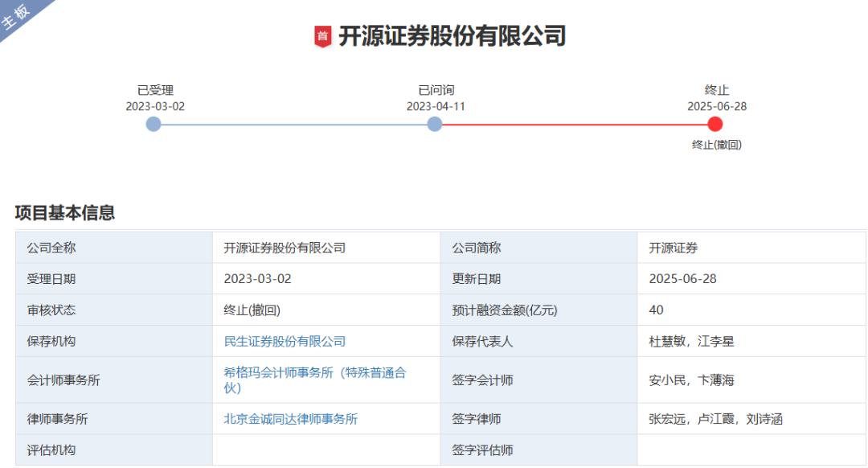Open the 北京金诚同达律师事务所 law firm link
868x468 pixels.
[291, 419]
